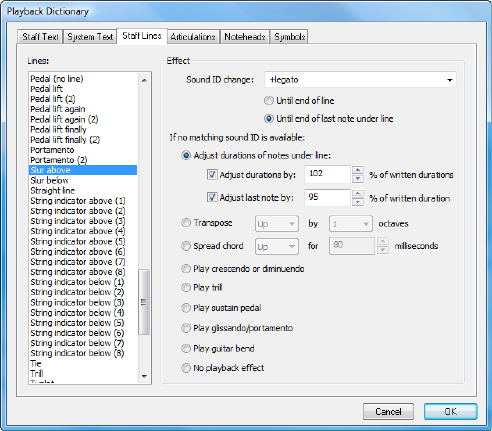Select Straight line in the list
This screenshot has height=431, width=492.
(83, 190)
